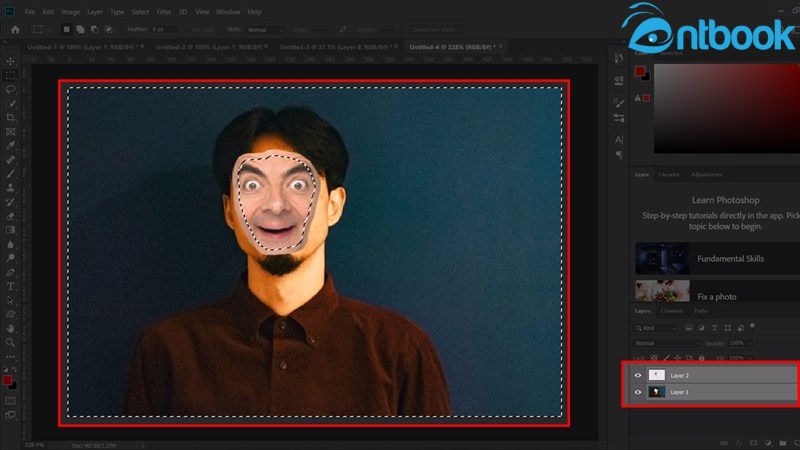
Task: Expand the toolbar with double-arrow toggle
Action: point(5,42)
